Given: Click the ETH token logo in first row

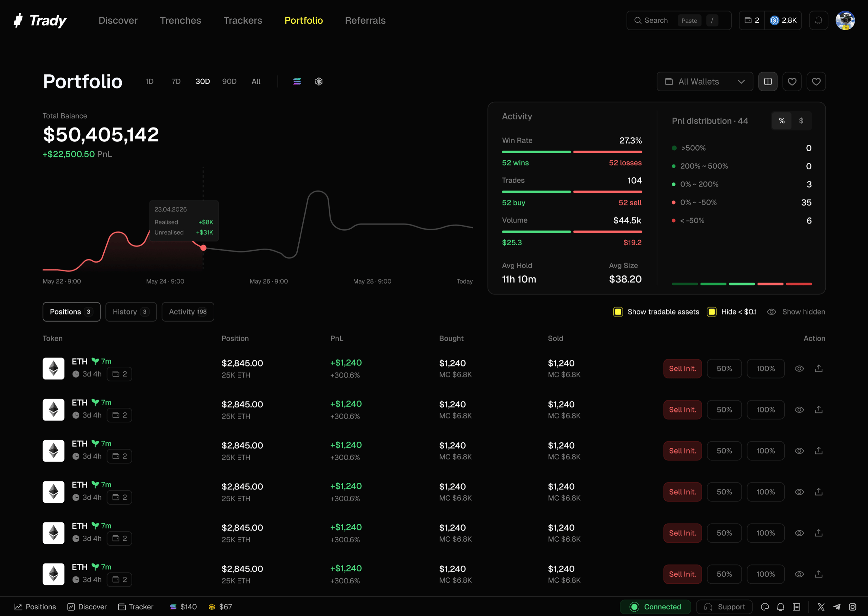Looking at the screenshot, I should tap(54, 368).
